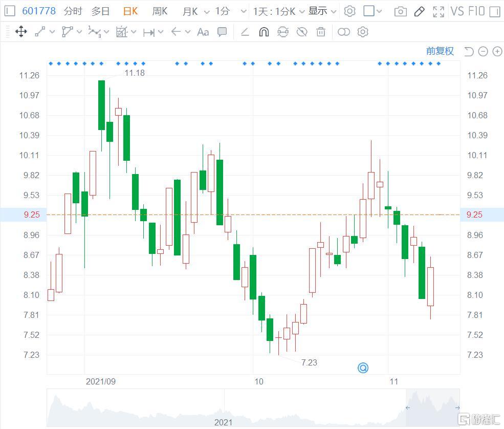The width and height of the screenshot is (504, 429).
Task: Expand the wave pattern tool dropdown
Action: 106,32
